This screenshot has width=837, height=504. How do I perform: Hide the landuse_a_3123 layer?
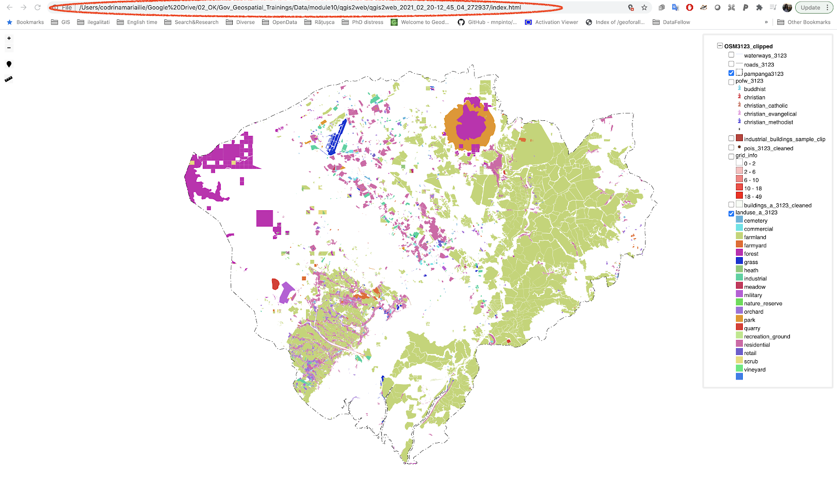click(731, 213)
